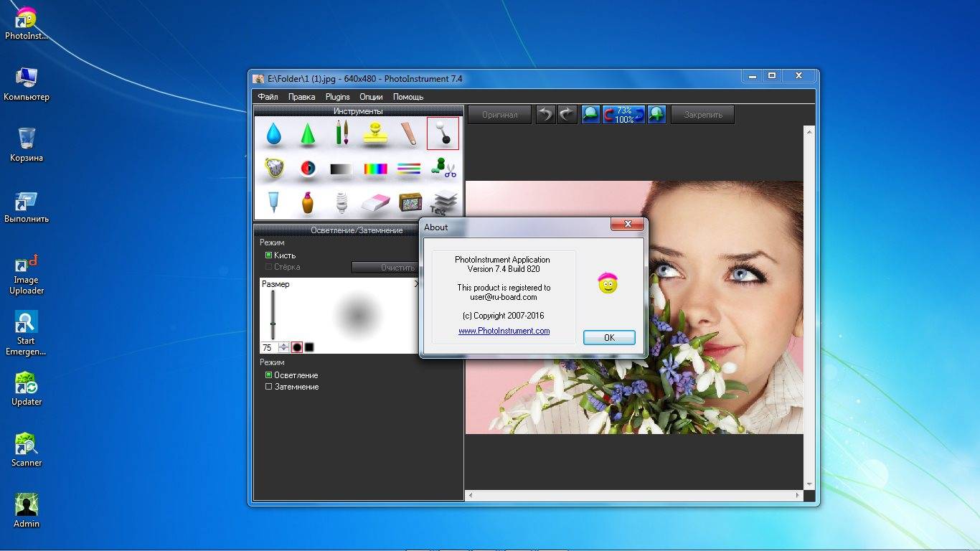Click the horizontal scrollbar right arrow

798,496
